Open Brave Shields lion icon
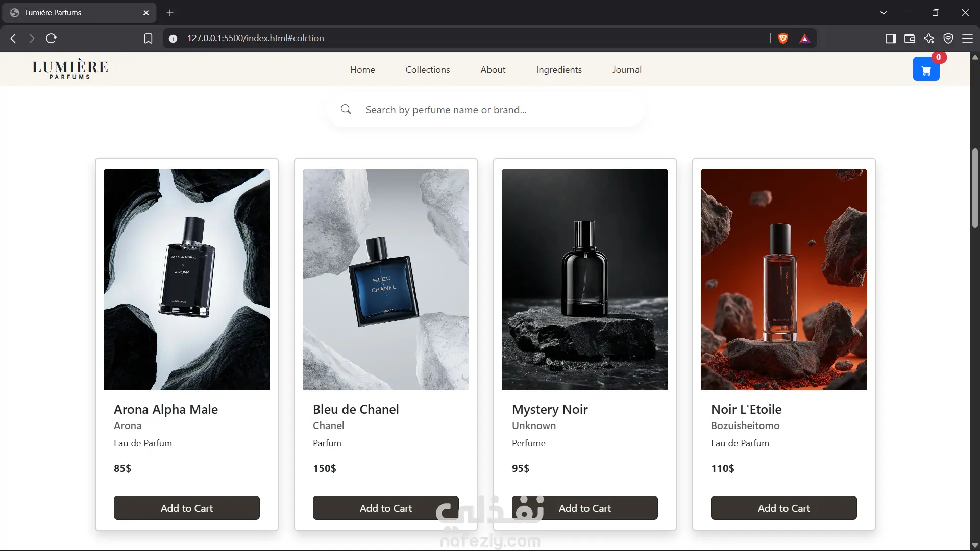The width and height of the screenshot is (980, 551). (x=783, y=38)
